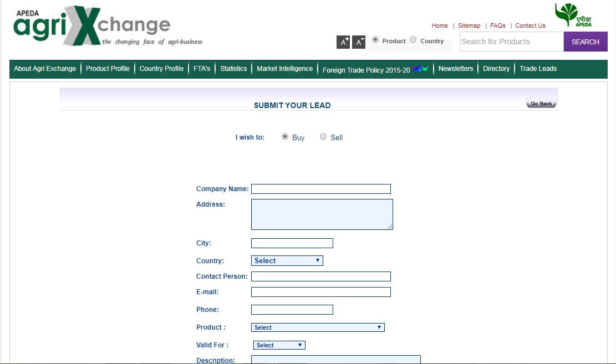Screen dimensions: 616x364
Task: Open the Contact Us page
Action: [530, 25]
